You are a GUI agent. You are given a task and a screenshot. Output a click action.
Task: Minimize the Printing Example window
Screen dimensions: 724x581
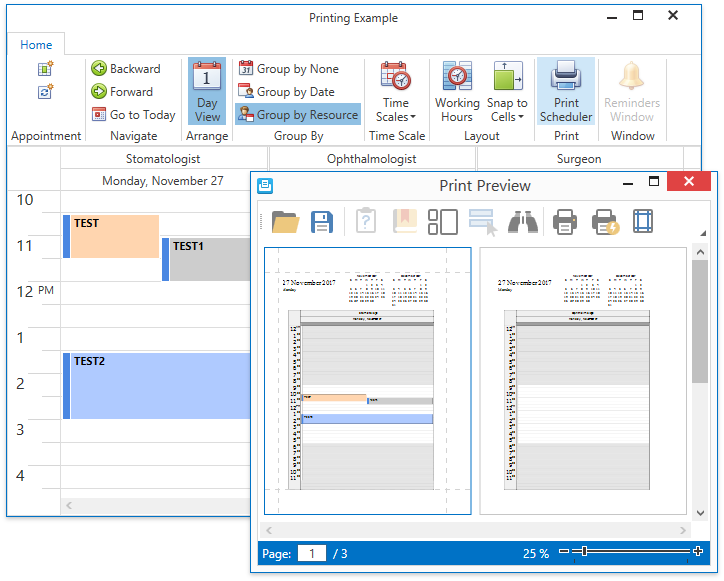pos(612,18)
